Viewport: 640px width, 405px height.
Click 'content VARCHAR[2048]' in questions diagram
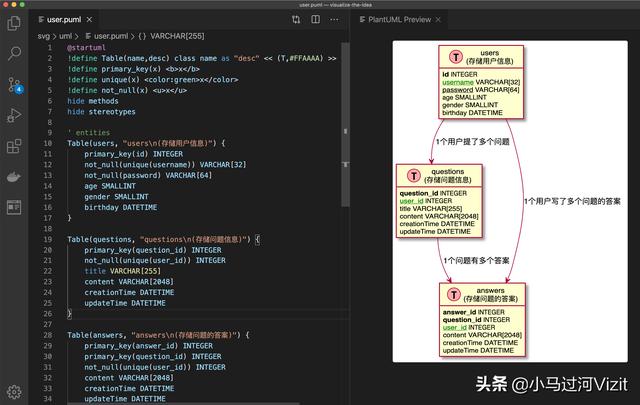point(439,216)
